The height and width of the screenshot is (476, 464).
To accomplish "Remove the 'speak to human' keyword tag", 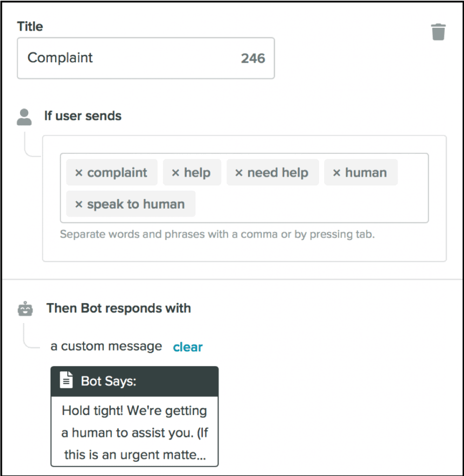I will click(x=79, y=204).
